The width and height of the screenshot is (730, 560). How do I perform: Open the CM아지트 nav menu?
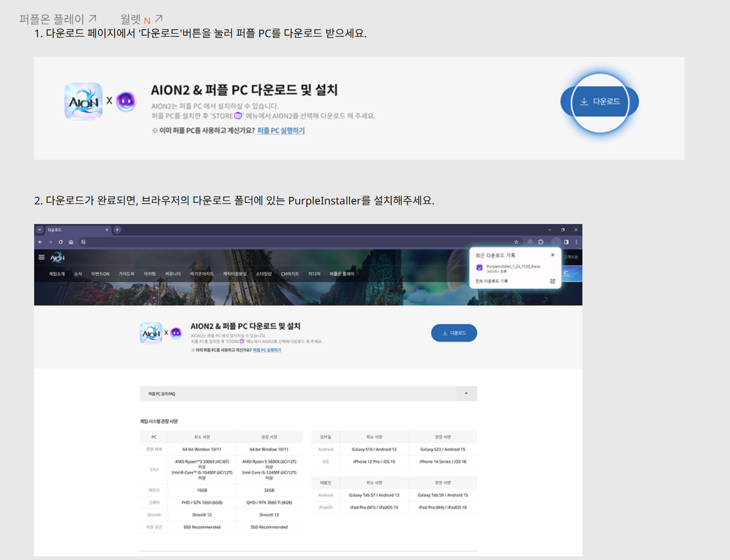coord(290,274)
